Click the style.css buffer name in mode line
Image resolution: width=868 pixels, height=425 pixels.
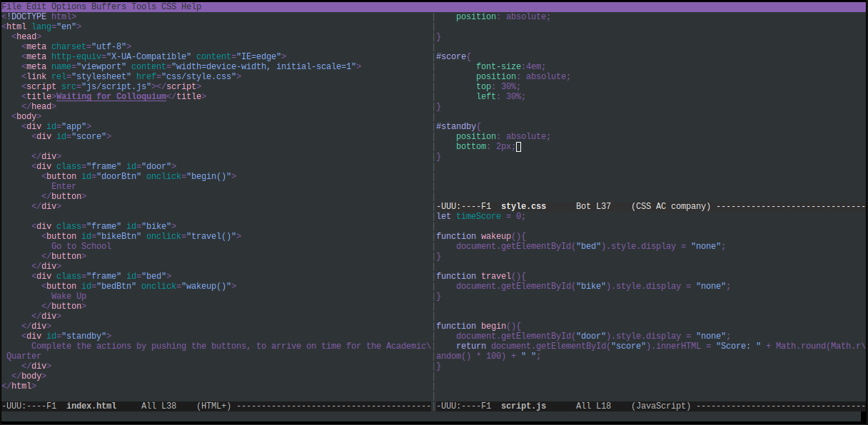tap(523, 206)
